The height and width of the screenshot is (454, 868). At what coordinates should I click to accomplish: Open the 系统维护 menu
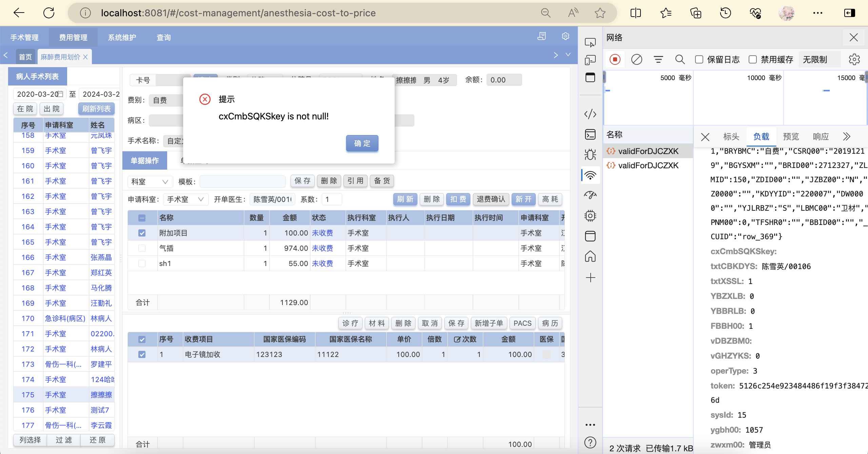(122, 37)
